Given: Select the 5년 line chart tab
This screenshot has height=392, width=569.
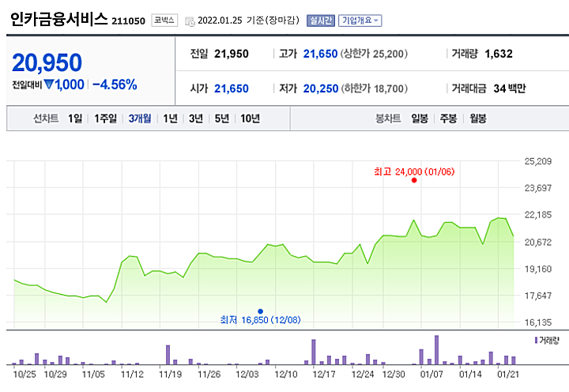Looking at the screenshot, I should [x=222, y=119].
